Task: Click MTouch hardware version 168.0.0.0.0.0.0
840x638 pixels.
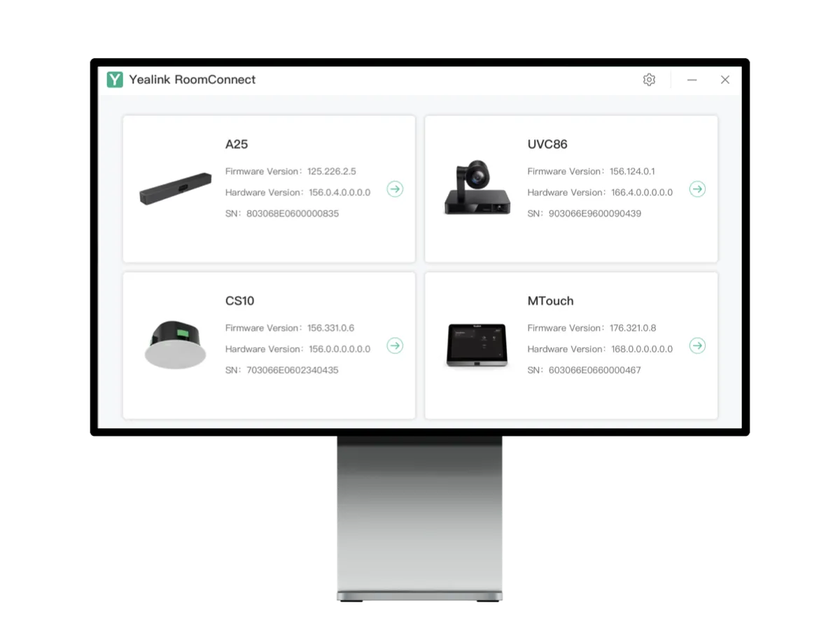Action: (642, 349)
